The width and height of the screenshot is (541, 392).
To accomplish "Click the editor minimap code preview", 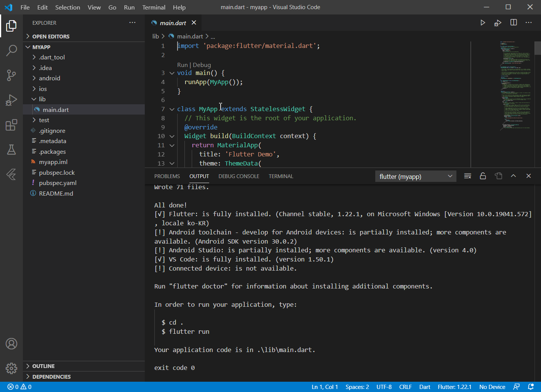I will 515,86.
